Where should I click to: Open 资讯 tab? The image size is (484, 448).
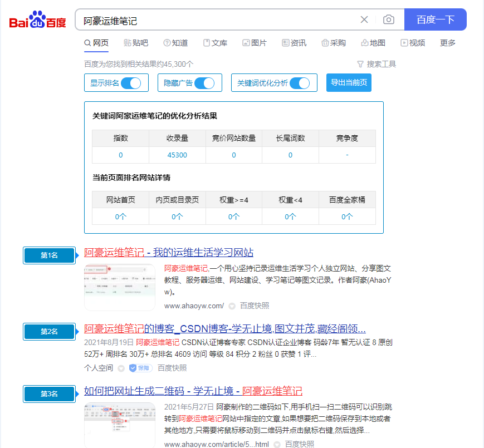point(294,43)
